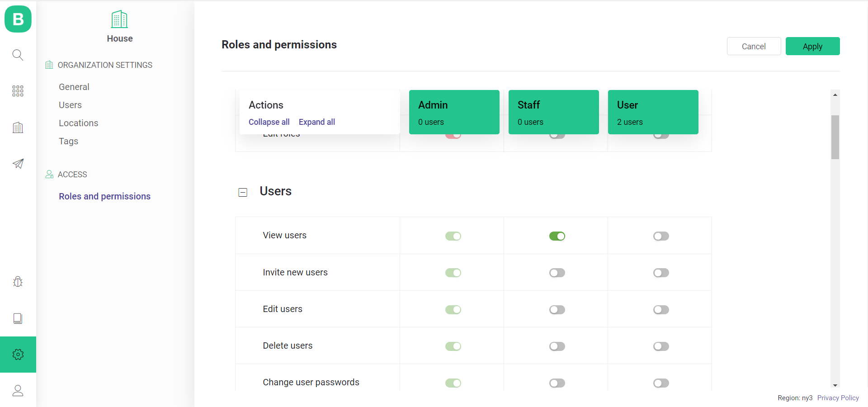The image size is (868, 407).
Task: Click the Apply button
Action: (812, 46)
